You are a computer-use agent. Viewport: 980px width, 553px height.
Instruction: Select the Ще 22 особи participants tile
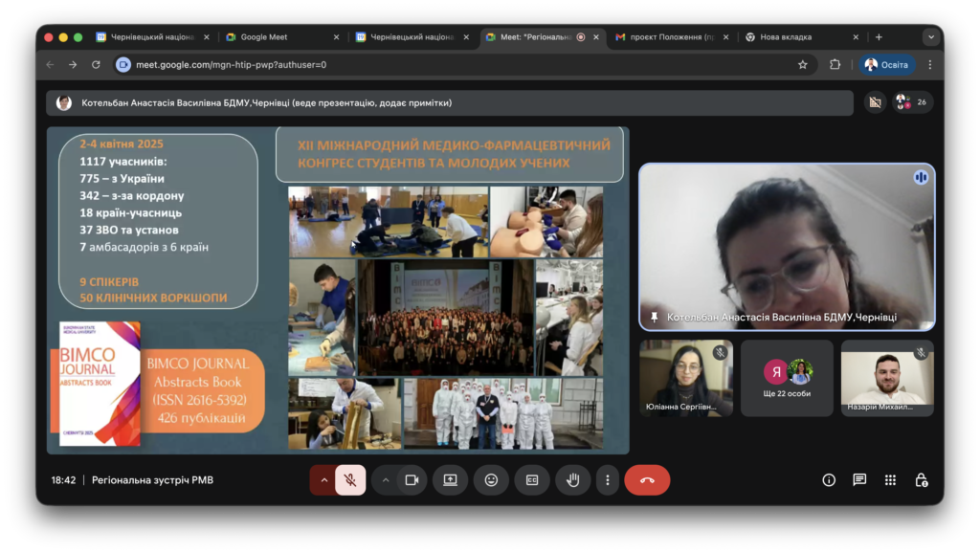[787, 379]
